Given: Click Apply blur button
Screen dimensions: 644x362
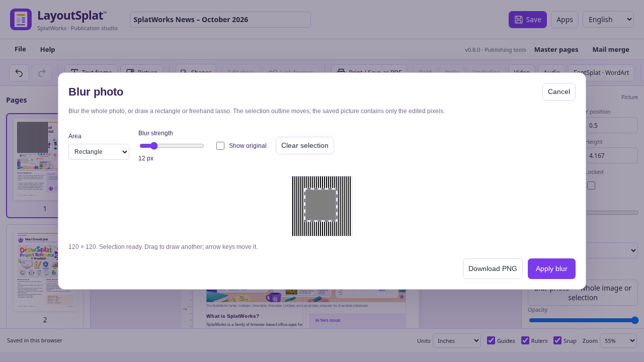Looking at the screenshot, I should tap(551, 268).
